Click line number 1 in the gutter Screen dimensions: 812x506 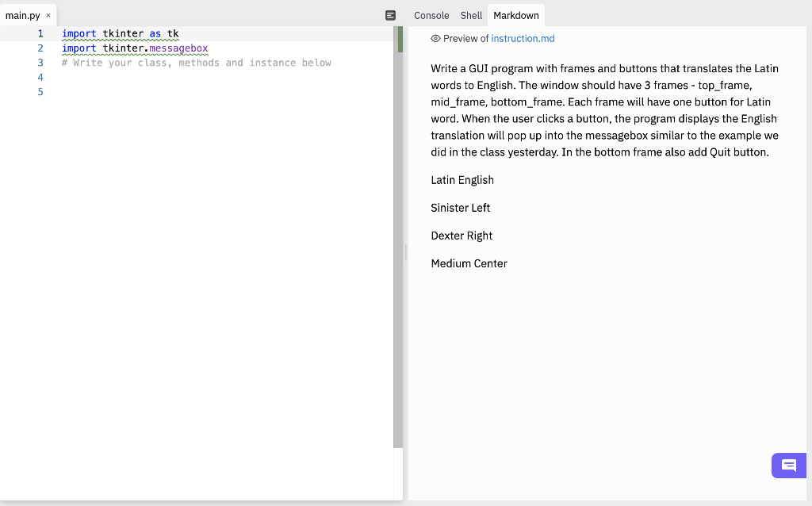coord(40,33)
